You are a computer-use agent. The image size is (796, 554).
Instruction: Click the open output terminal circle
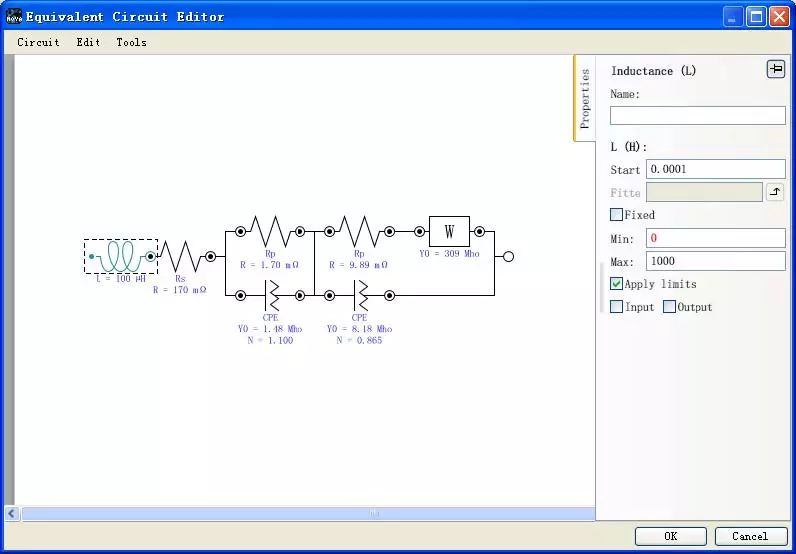tap(508, 256)
